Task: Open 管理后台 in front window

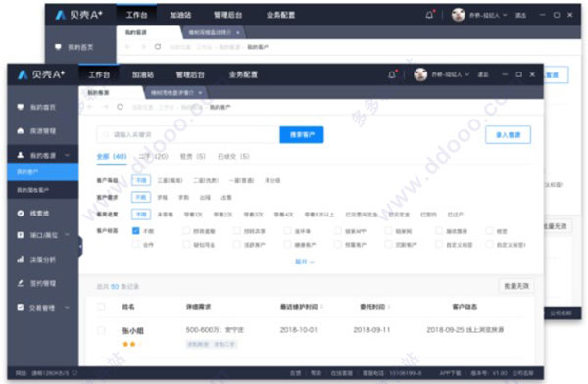Action: pos(190,74)
